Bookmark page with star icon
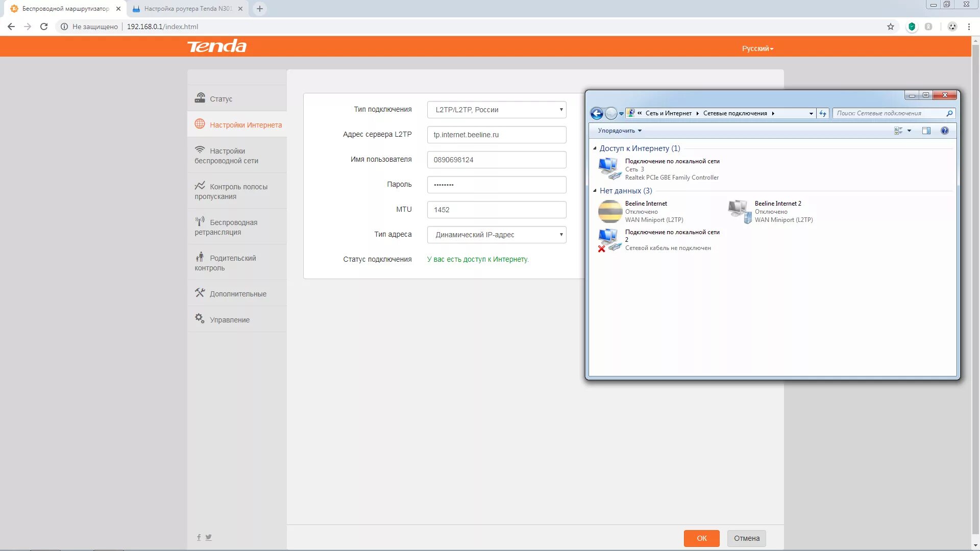This screenshot has width=980, height=551. 890,27
